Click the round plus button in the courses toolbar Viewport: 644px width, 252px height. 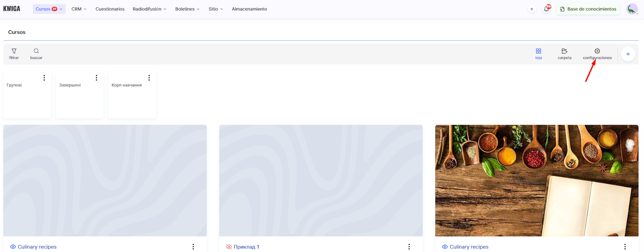click(x=628, y=54)
